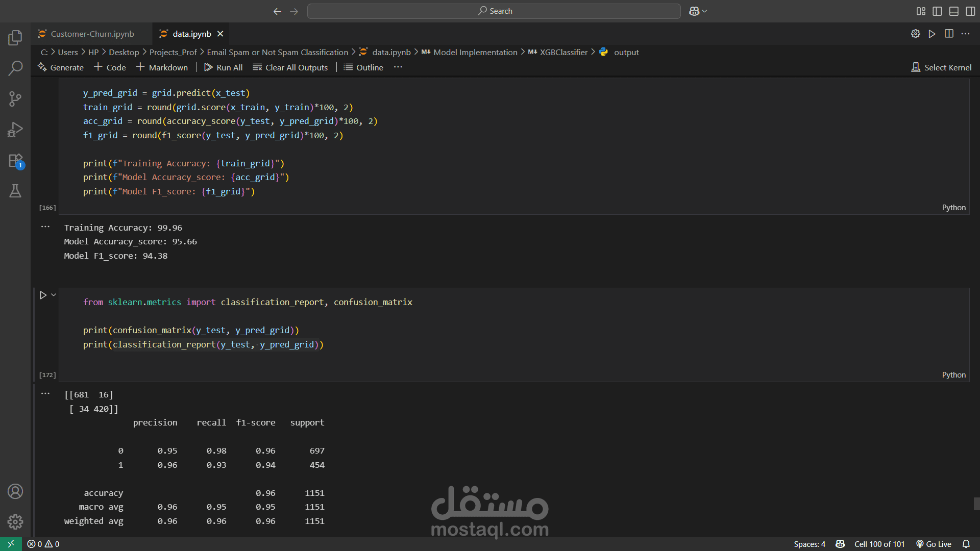The image size is (980, 551).
Task: Select the data.ipynb tab
Action: [x=191, y=34]
